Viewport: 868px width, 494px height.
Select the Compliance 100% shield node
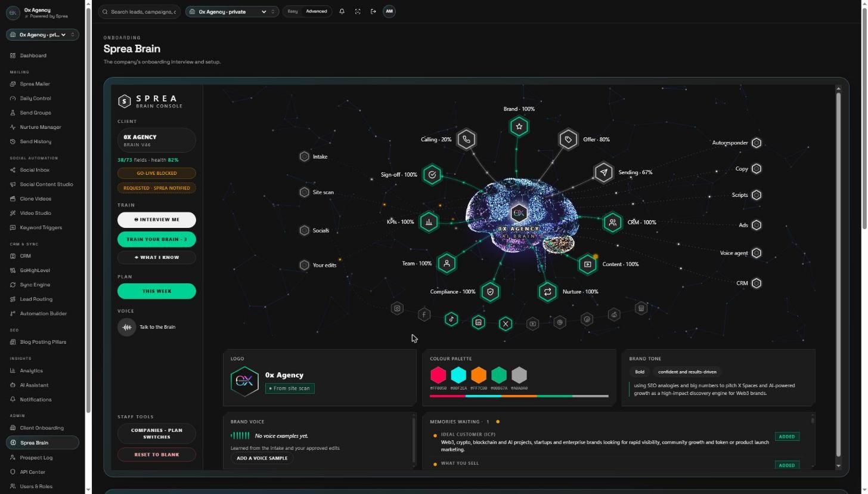490,292
